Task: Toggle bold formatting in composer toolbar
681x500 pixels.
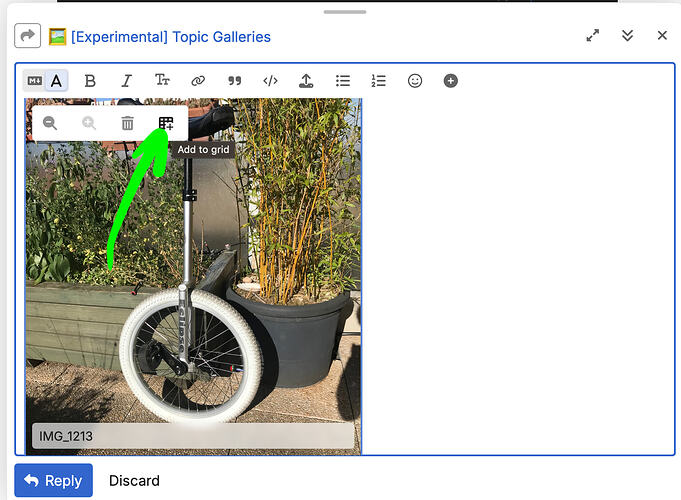Action: click(x=90, y=81)
